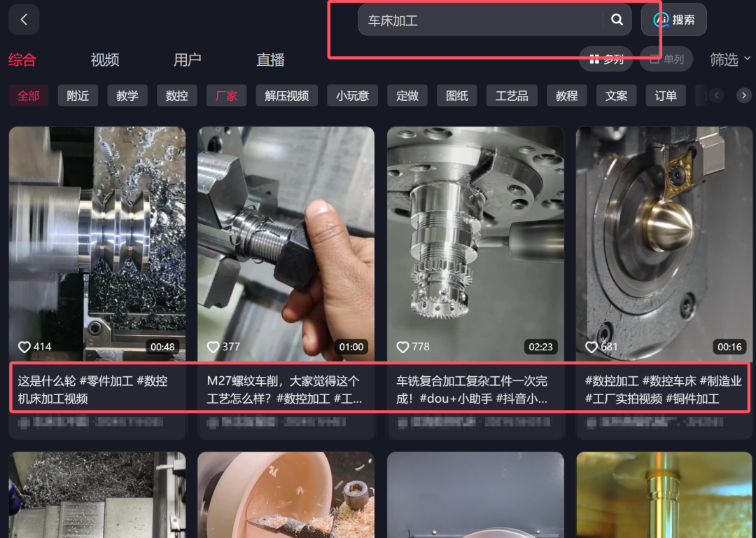
Task: Show more filter chips with right chevron
Action: [744, 95]
